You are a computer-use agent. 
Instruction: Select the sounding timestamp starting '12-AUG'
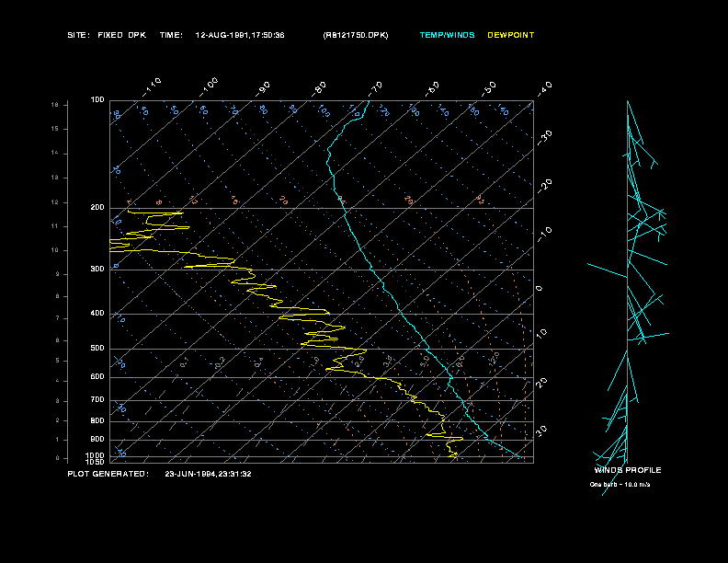[x=240, y=35]
